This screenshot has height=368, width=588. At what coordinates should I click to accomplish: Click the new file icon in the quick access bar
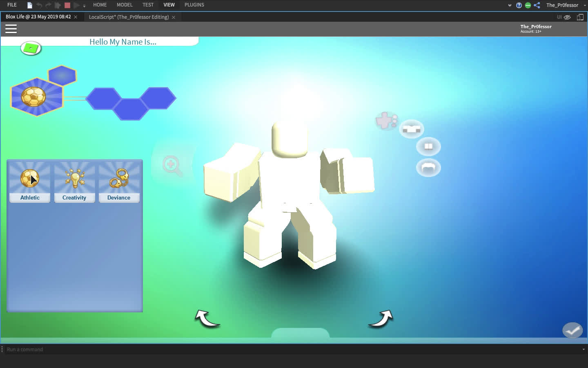29,5
